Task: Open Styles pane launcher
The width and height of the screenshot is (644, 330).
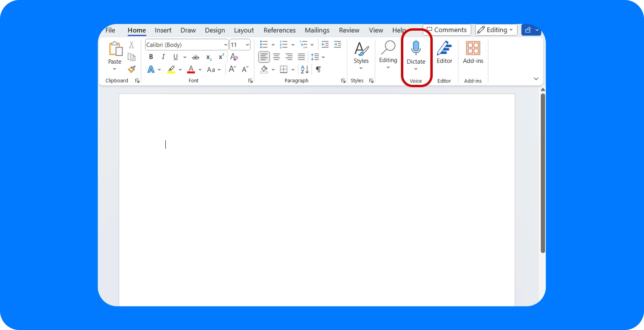Action: tap(371, 81)
